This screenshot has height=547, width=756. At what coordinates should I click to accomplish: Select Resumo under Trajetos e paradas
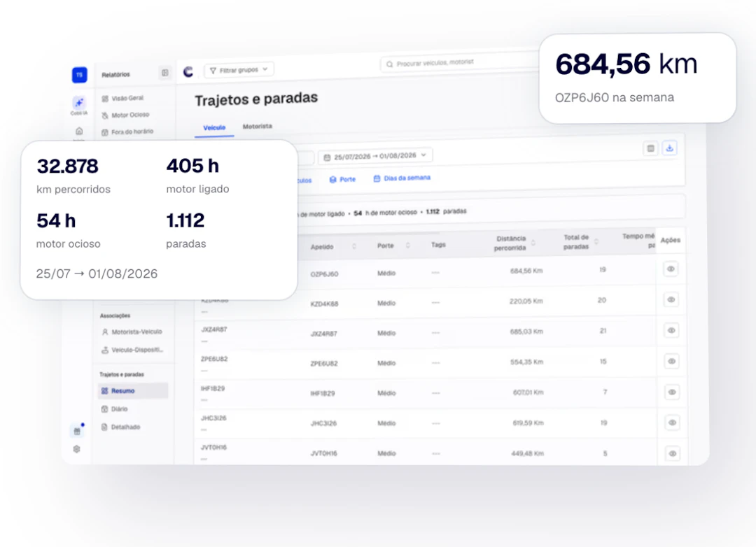coord(133,391)
